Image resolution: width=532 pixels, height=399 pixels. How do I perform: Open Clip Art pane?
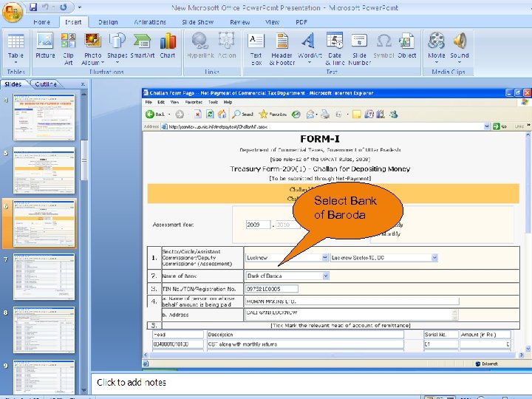click(x=68, y=49)
